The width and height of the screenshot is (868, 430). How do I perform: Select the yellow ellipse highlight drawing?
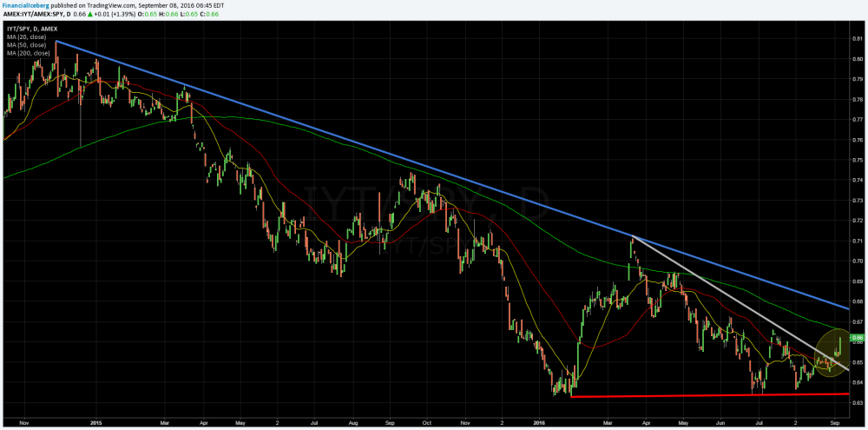coord(832,353)
